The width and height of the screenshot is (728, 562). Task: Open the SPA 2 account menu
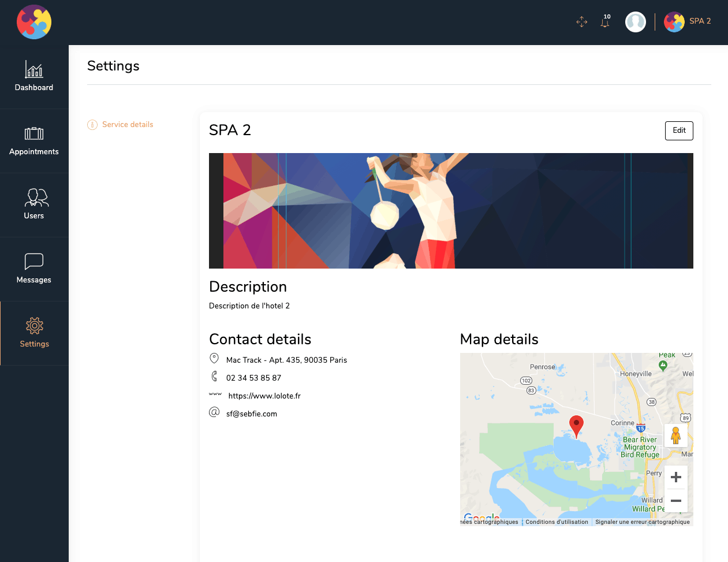click(x=688, y=22)
